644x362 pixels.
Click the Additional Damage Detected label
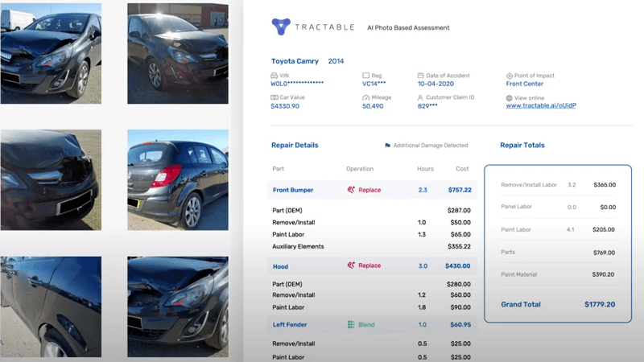[x=431, y=146]
